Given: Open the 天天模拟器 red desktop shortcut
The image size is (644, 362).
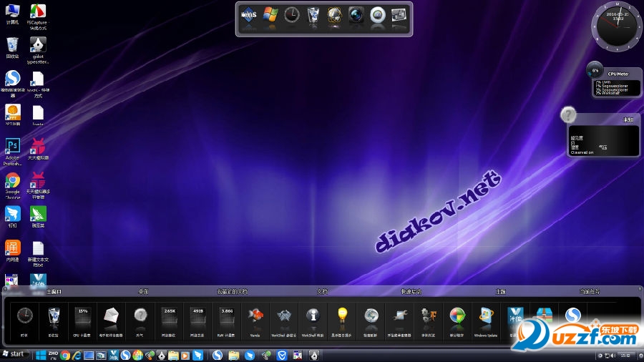Looking at the screenshot, I should pyautogui.click(x=38, y=149).
